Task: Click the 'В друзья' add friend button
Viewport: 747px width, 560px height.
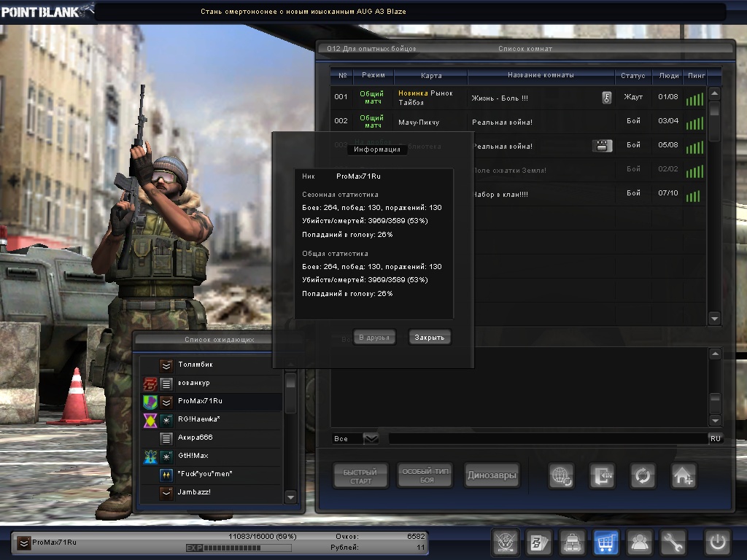Action: tap(374, 337)
